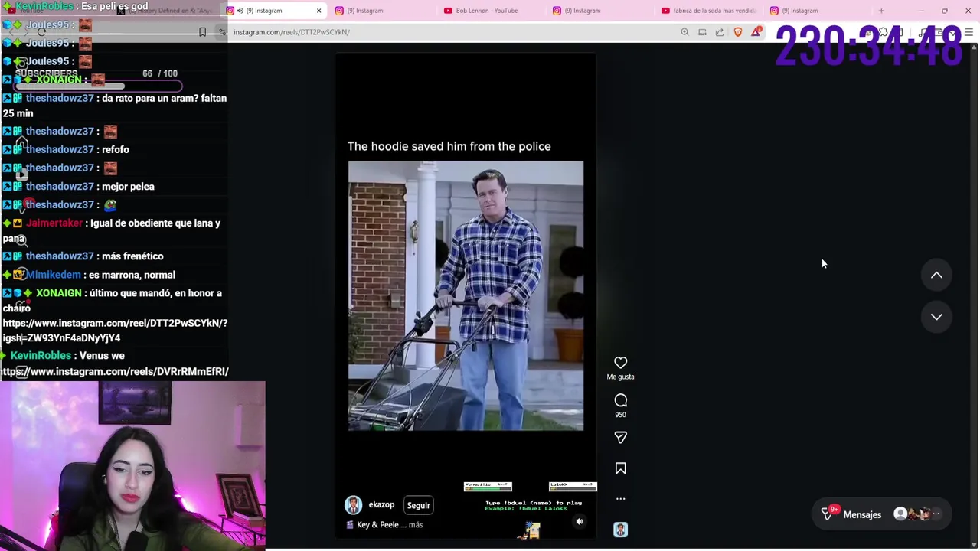Open a new browser tab with plus
Screen dimensions: 980x551
click(881, 11)
